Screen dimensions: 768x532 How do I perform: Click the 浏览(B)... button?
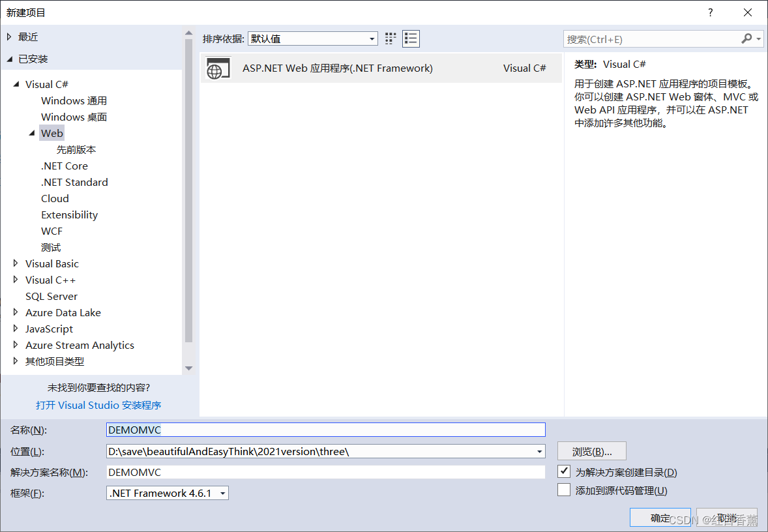tap(592, 451)
